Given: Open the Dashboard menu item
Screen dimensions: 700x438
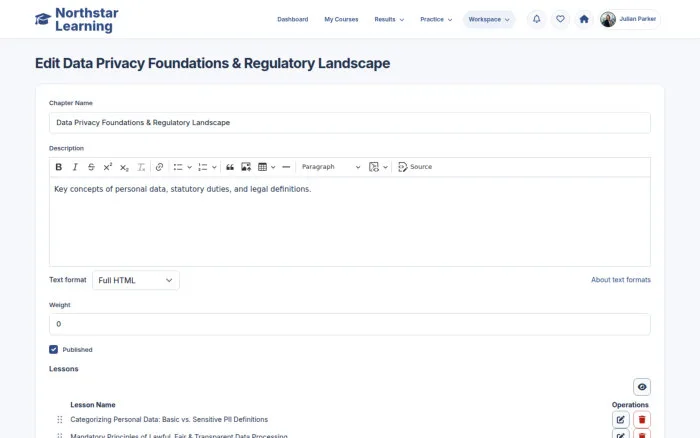Looking at the screenshot, I should pyautogui.click(x=292, y=20).
